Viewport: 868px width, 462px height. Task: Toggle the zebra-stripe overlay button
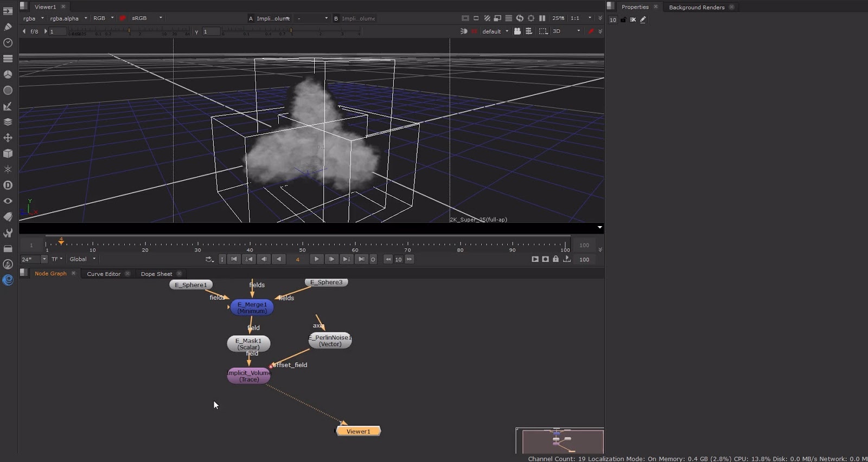[487, 18]
